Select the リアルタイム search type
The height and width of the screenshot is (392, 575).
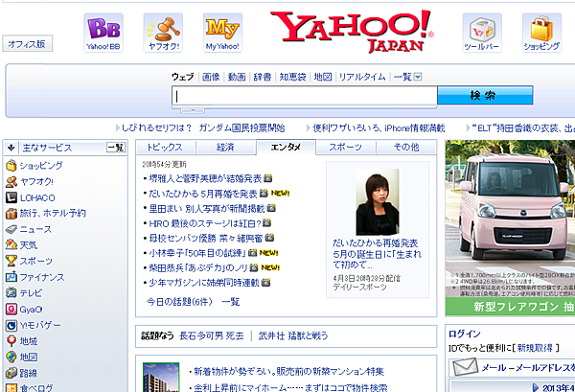[362, 77]
